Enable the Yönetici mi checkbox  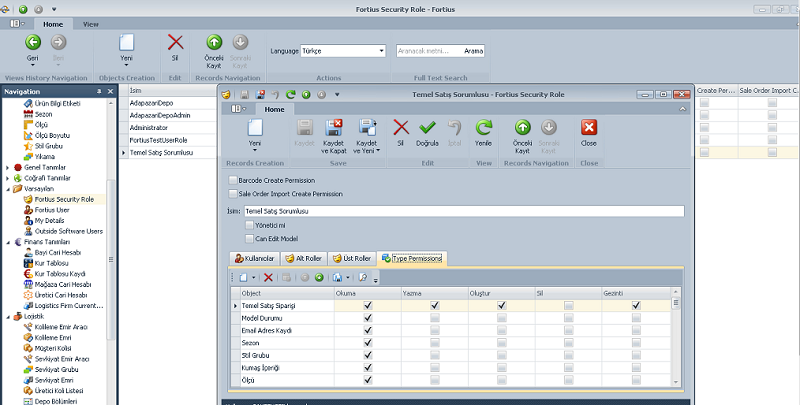(x=249, y=225)
